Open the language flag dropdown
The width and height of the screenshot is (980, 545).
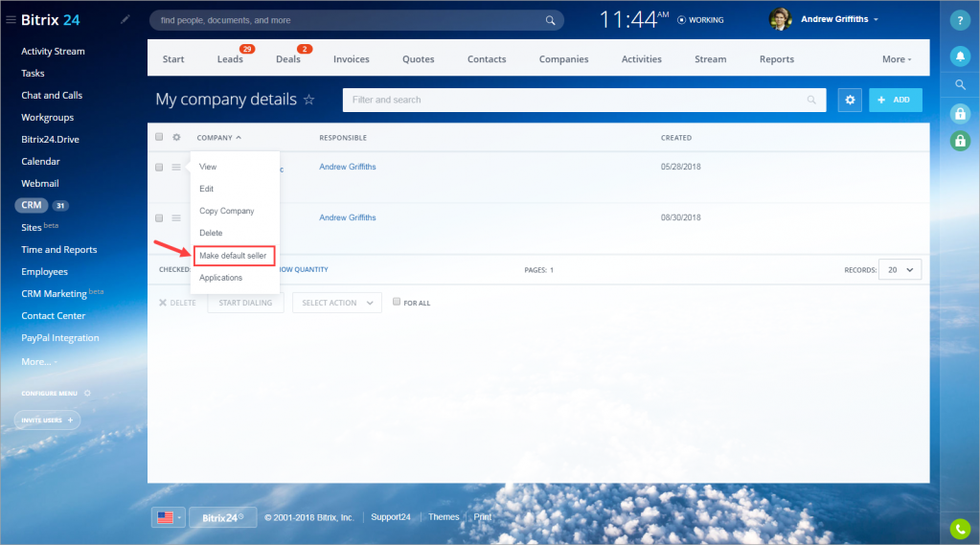(x=169, y=517)
